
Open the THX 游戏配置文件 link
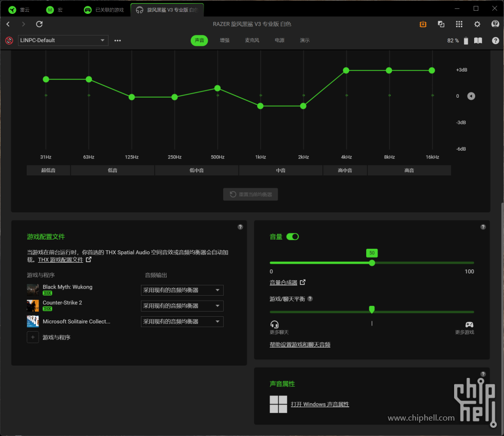[x=61, y=260]
